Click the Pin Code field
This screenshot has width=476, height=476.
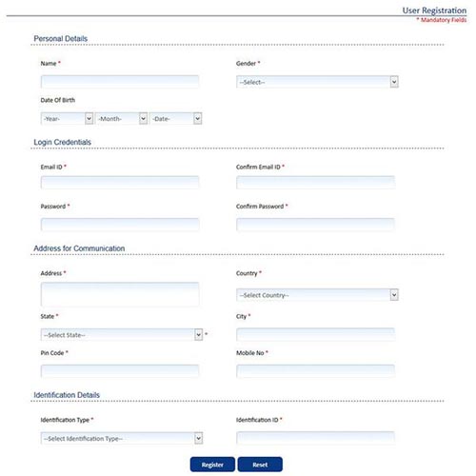pos(120,371)
